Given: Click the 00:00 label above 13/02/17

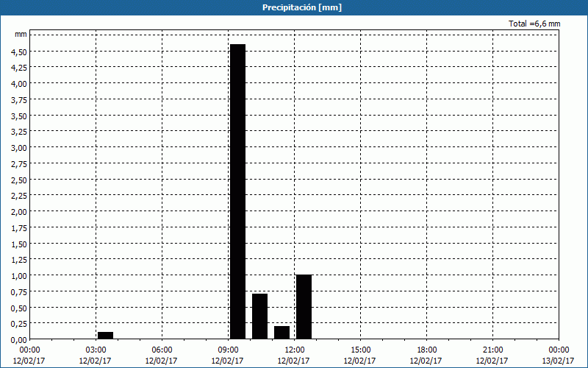Looking at the screenshot, I should (559, 350).
